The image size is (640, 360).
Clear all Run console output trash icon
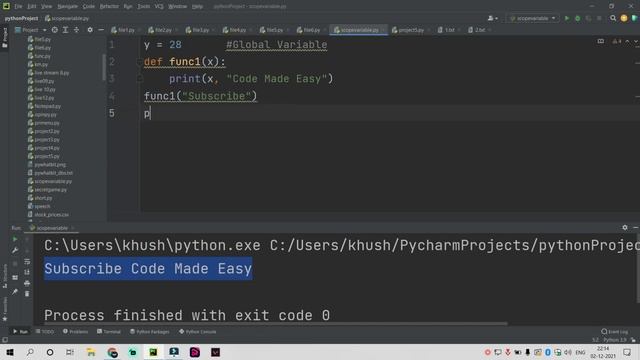point(27,294)
